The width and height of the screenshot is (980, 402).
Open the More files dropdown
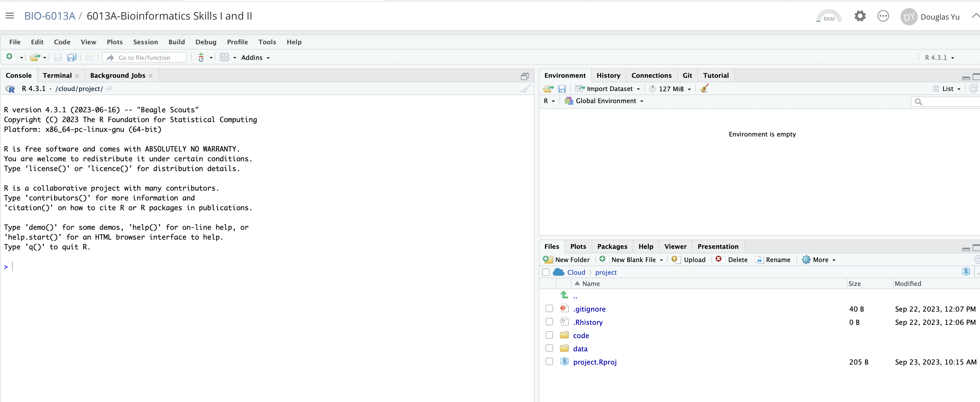[x=819, y=260]
